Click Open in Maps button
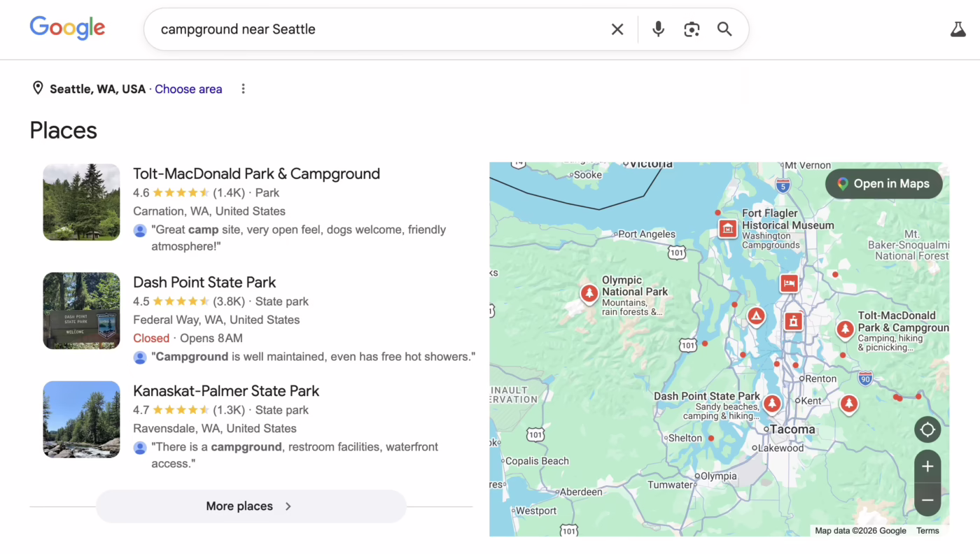980x554 pixels. 883,183
